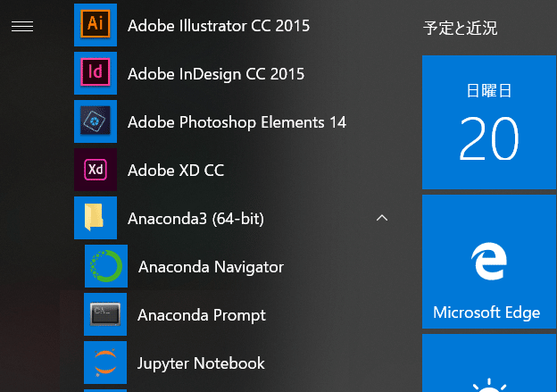Image resolution: width=557 pixels, height=392 pixels.
Task: Click the Anaconda3 yellow folder icon
Action: click(x=96, y=218)
